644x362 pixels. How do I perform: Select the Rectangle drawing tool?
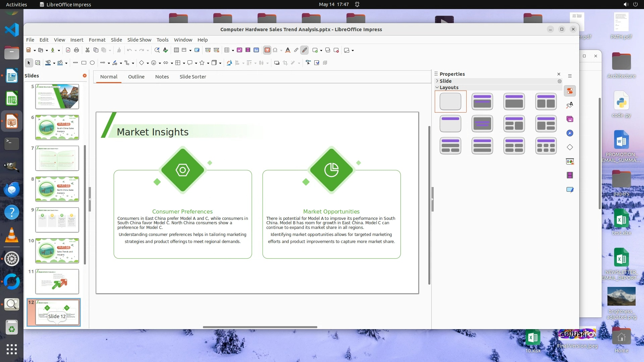point(84,63)
